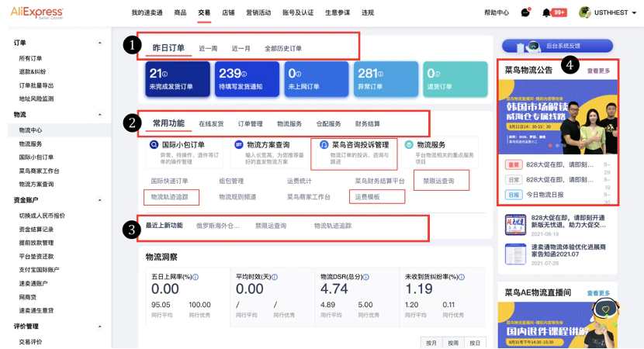
Task: Collapse the 订单 sidebar section
Action: (99, 43)
